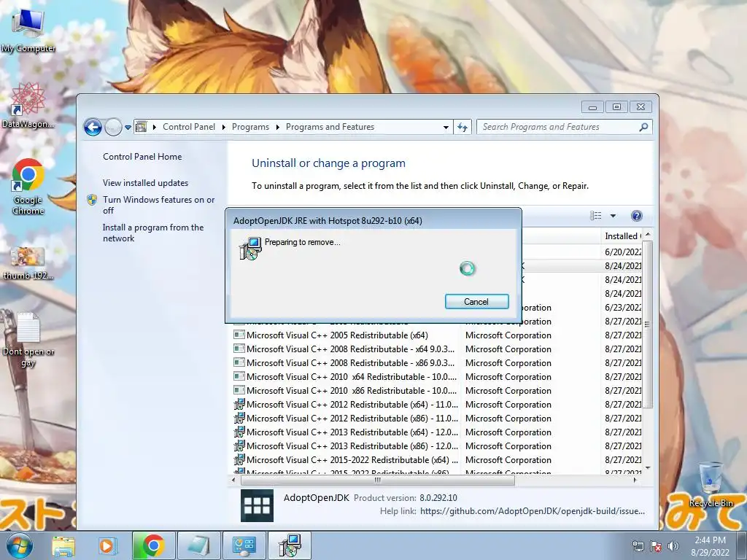
Task: Switch to Control Panel taskbar button
Action: [x=244, y=545]
